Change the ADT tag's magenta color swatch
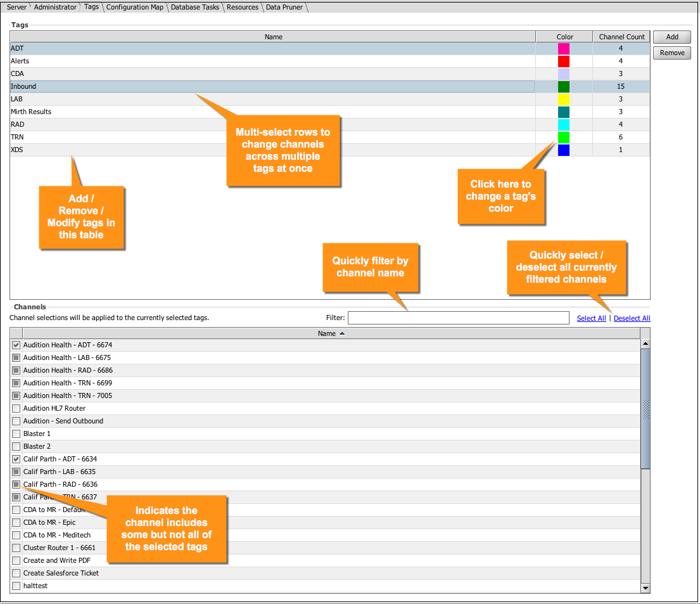 pos(563,49)
